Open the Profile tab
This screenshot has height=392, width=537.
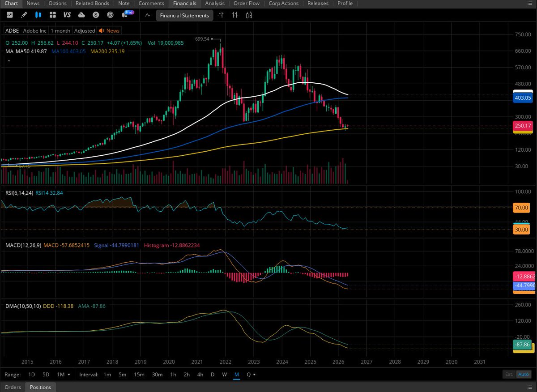click(x=345, y=3)
